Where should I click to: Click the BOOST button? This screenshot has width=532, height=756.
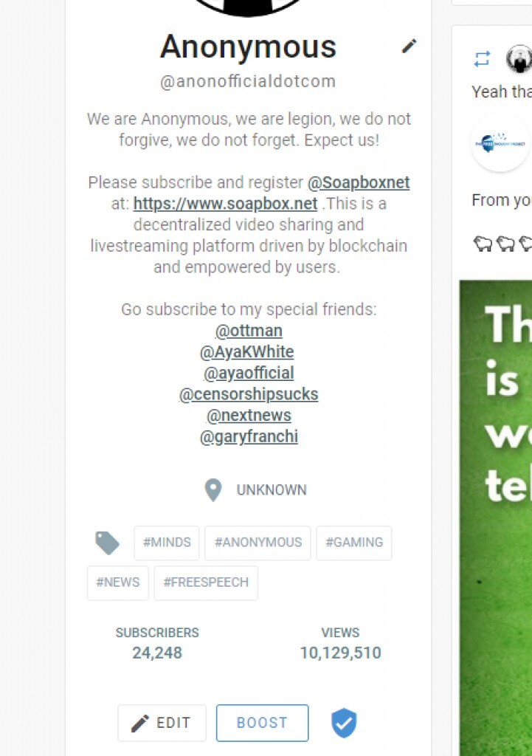tap(262, 723)
